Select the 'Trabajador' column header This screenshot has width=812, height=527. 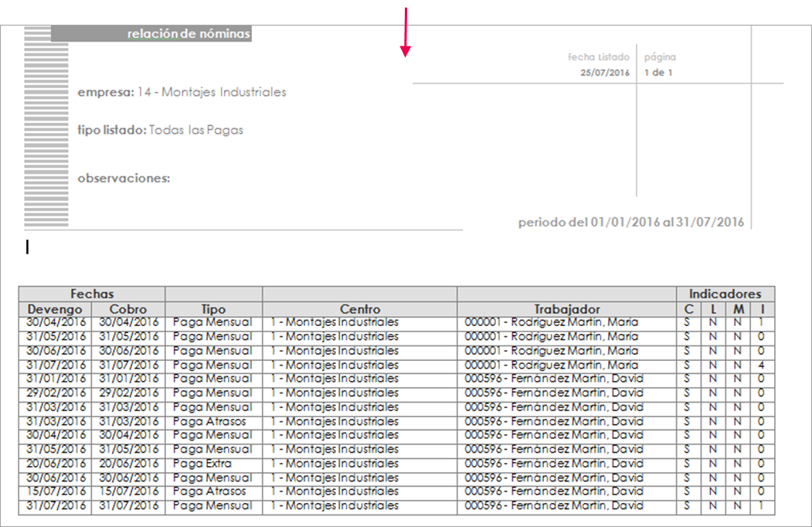click(566, 309)
